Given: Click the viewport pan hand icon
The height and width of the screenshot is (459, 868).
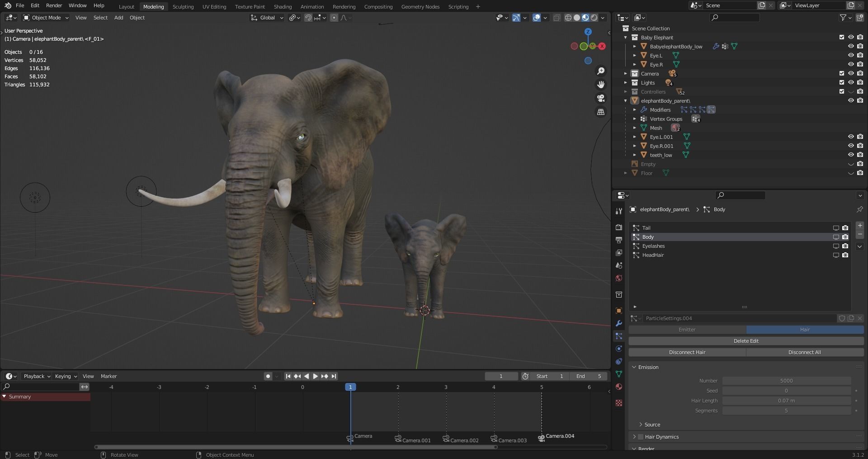Looking at the screenshot, I should tap(601, 85).
